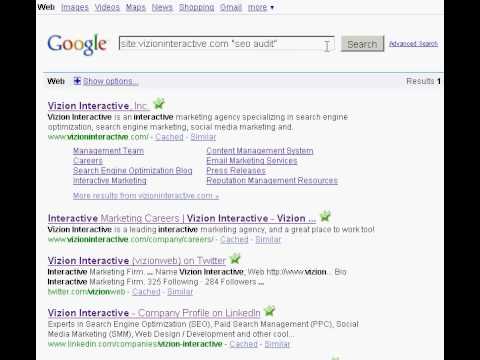The image size is (480, 360).
Task: Open Careers sitelink
Action: point(88,161)
